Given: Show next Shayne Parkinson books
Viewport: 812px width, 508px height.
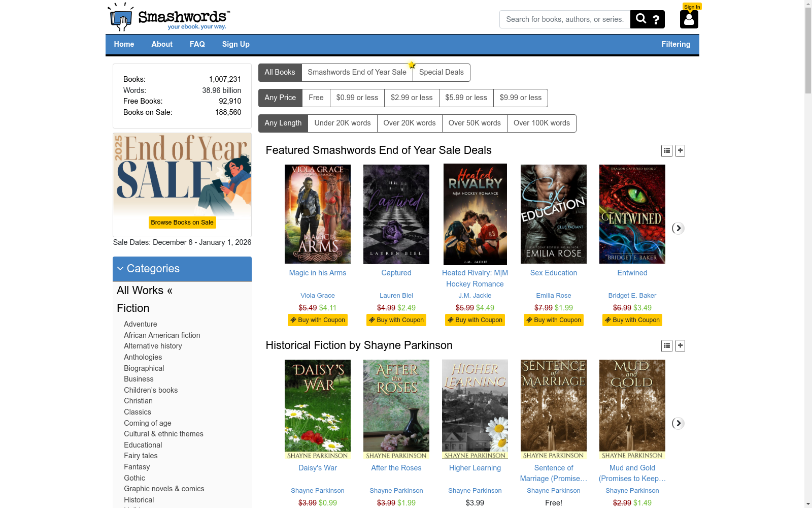Looking at the screenshot, I should (x=678, y=423).
